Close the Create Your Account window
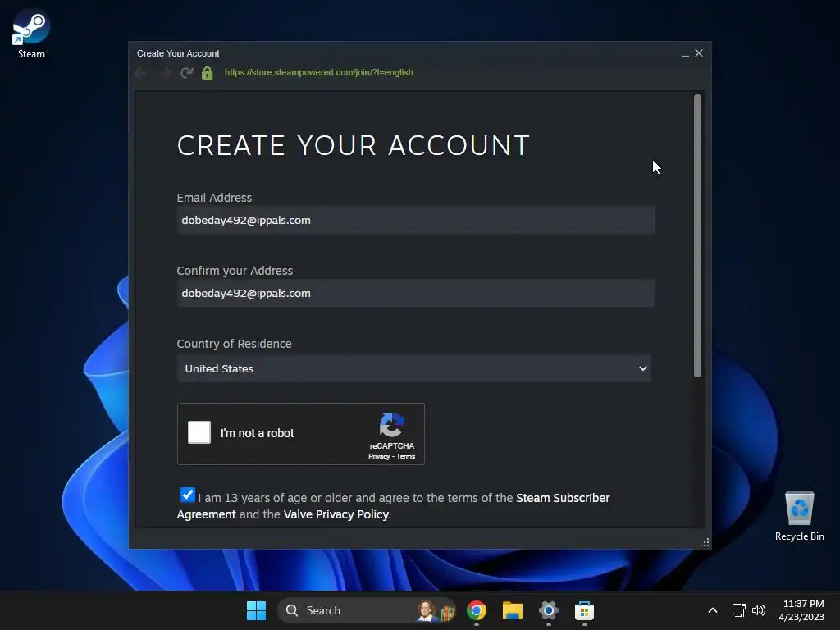The width and height of the screenshot is (840, 630). (699, 53)
